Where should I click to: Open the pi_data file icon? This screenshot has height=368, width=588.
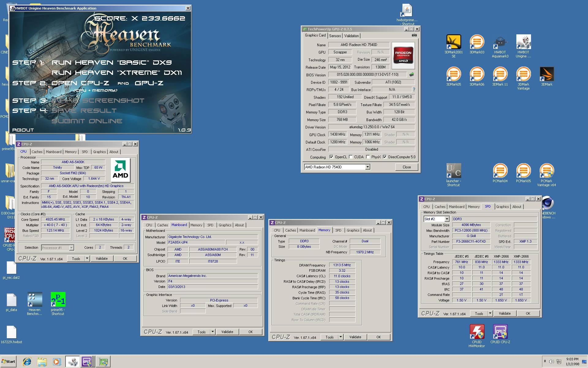(x=11, y=302)
